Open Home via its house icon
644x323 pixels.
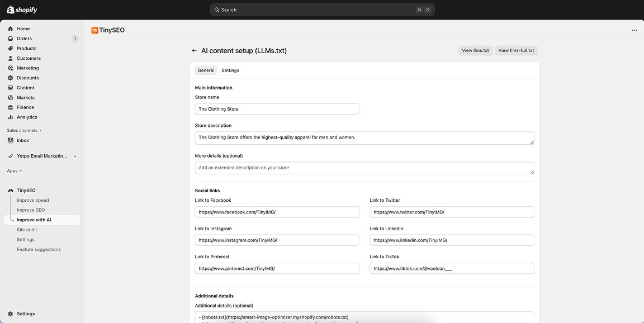point(11,28)
